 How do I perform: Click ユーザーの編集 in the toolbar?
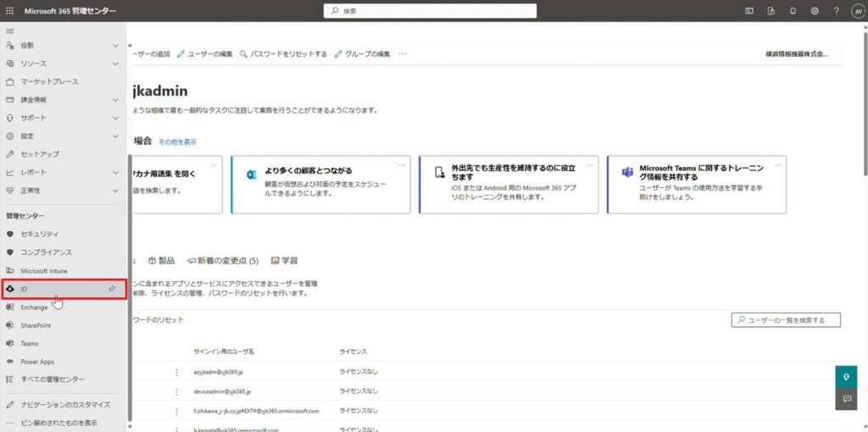[205, 54]
